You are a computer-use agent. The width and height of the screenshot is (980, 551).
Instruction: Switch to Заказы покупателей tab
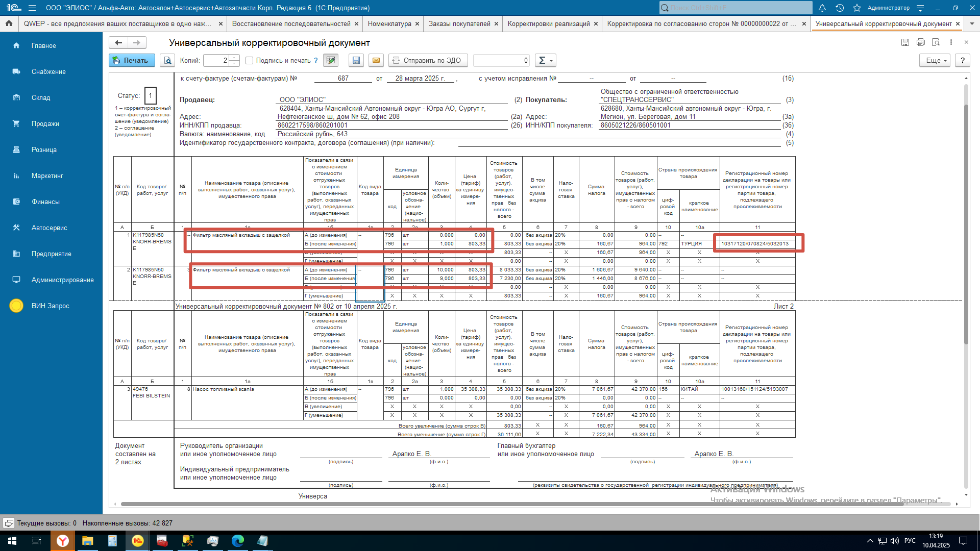(x=459, y=23)
